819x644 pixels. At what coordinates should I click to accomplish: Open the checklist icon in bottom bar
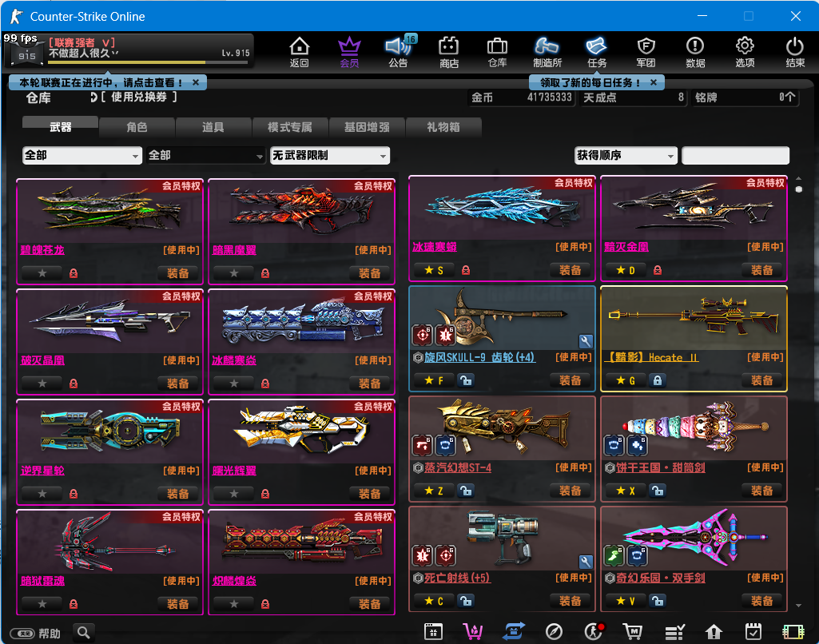point(674,632)
